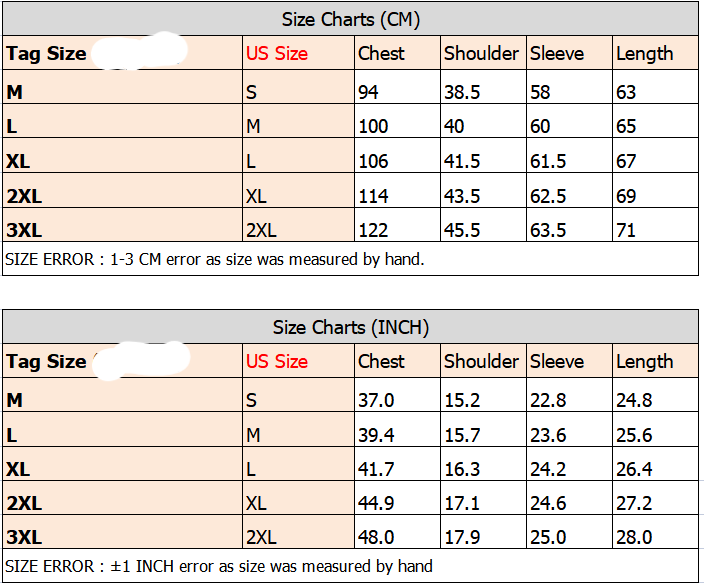Viewport: 704px width, 587px height.
Task: Select the shoulder value 16.3 cell
Action: [x=462, y=469]
